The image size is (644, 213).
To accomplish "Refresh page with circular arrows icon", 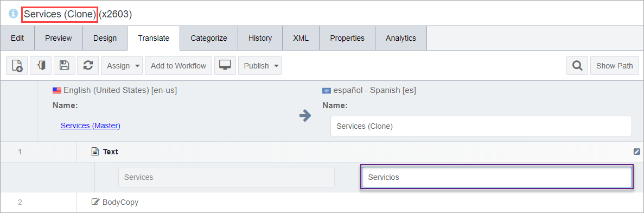I will pos(88,66).
